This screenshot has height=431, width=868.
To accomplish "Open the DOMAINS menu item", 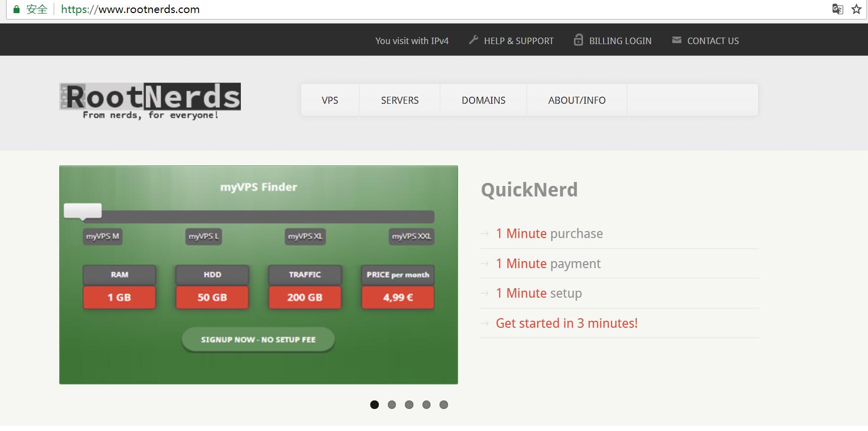I will pos(484,100).
